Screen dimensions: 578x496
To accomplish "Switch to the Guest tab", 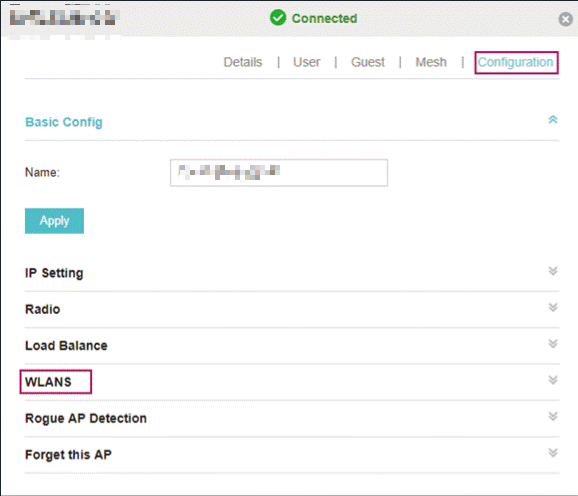I will pyautogui.click(x=368, y=62).
